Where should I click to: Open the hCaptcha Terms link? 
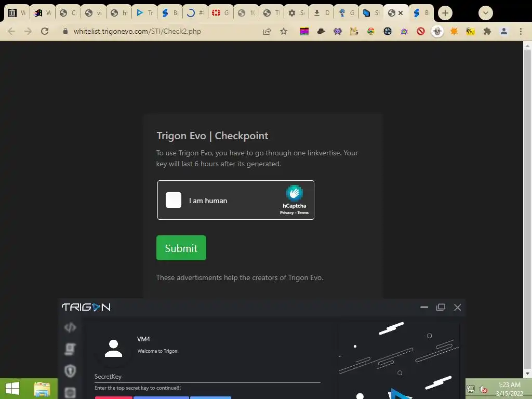click(303, 212)
